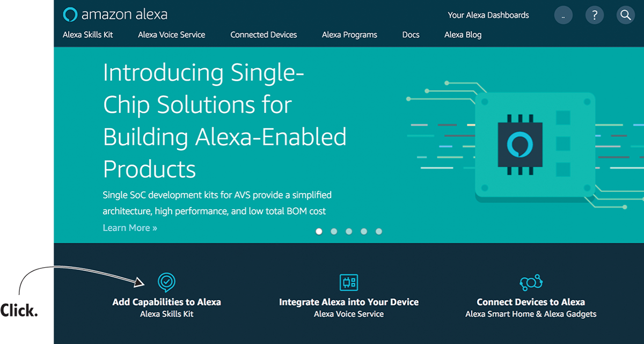644x344 pixels.
Task: Select the fourth carousel slide dot
Action: (364, 231)
